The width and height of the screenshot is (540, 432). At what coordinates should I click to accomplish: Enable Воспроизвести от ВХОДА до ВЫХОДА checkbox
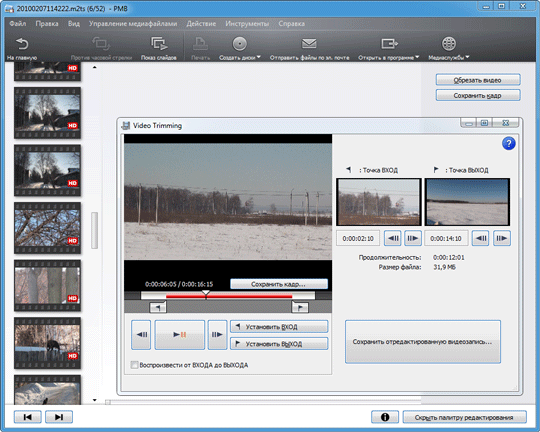[x=134, y=365]
